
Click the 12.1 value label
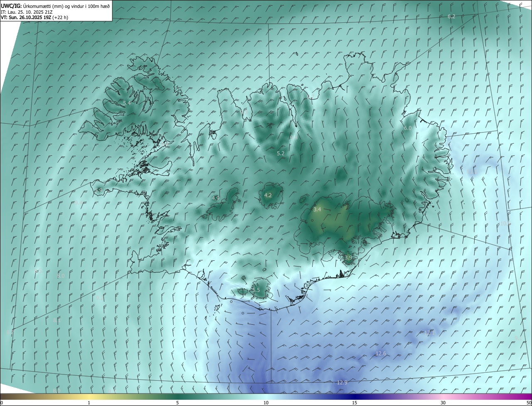(x=429, y=333)
